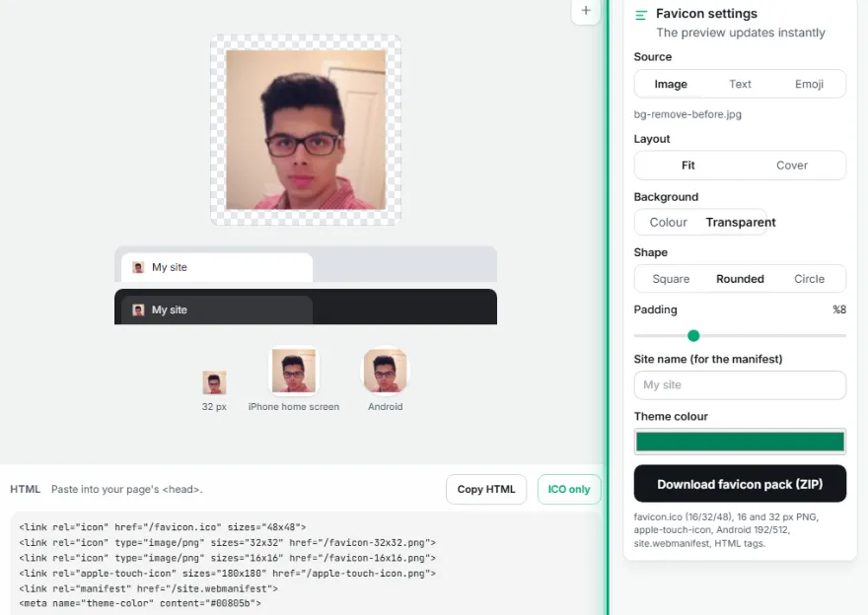The width and height of the screenshot is (868, 615).
Task: Click the Favicon settings menu icon
Action: (641, 15)
